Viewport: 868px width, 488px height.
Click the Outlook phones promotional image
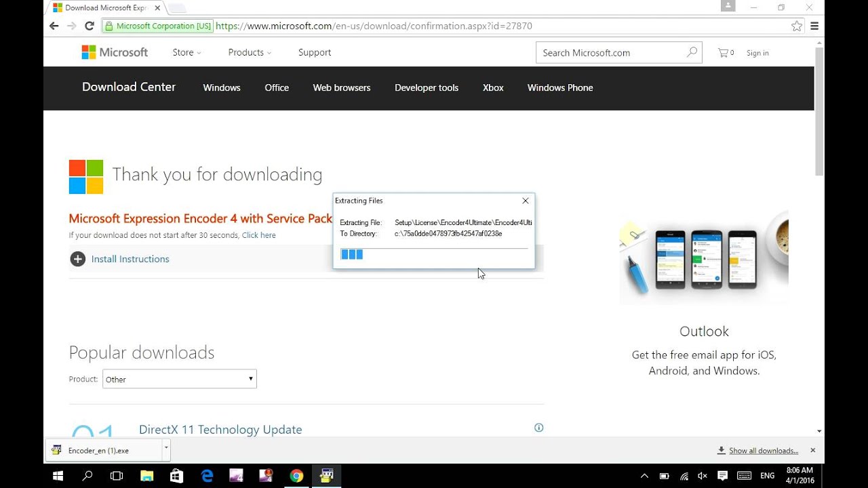point(704,258)
